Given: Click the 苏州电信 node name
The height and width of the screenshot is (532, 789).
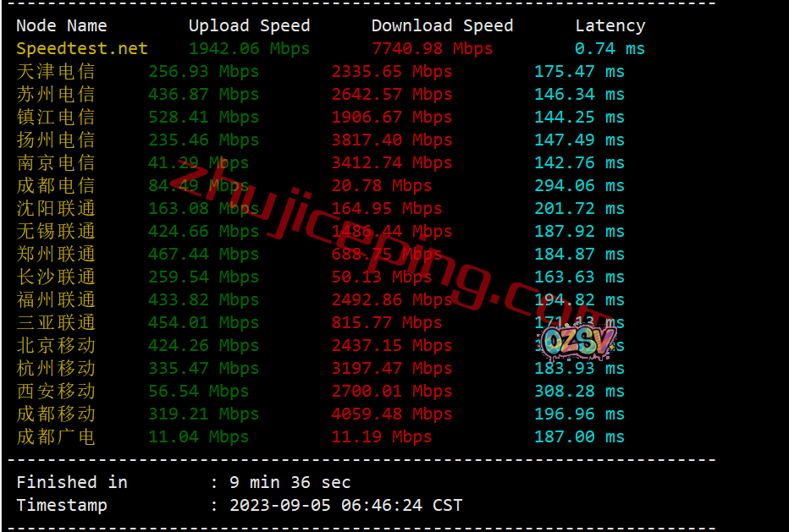Looking at the screenshot, I should (x=56, y=94).
